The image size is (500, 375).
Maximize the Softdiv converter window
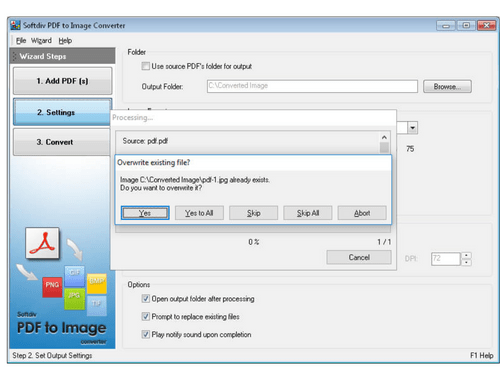click(x=466, y=26)
